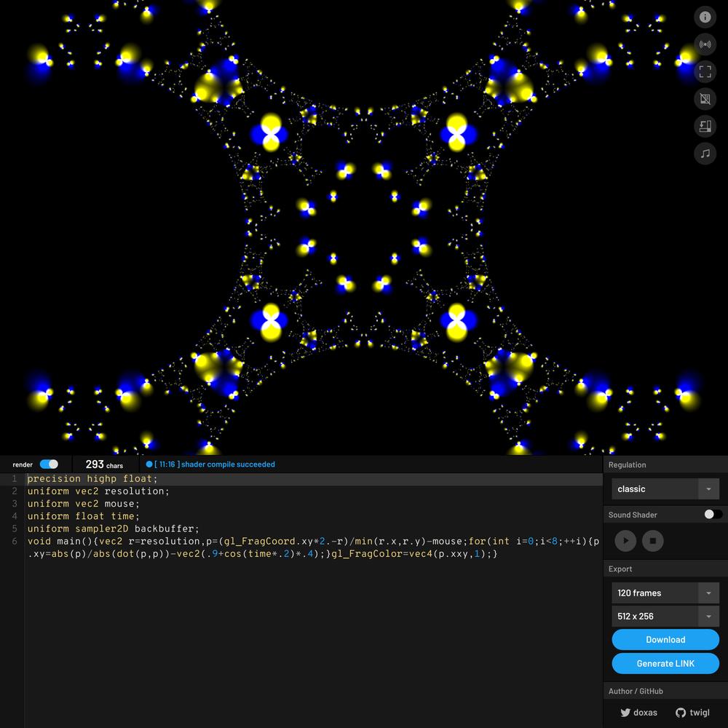
Task: Click the 'uniform vec2 resolution;' code line
Action: (x=98, y=491)
